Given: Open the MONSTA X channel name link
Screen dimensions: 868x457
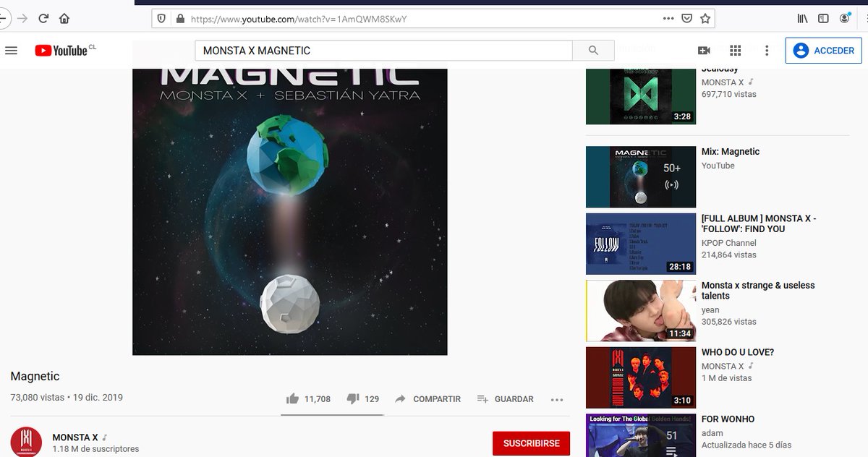Looking at the screenshot, I should click(x=75, y=437).
